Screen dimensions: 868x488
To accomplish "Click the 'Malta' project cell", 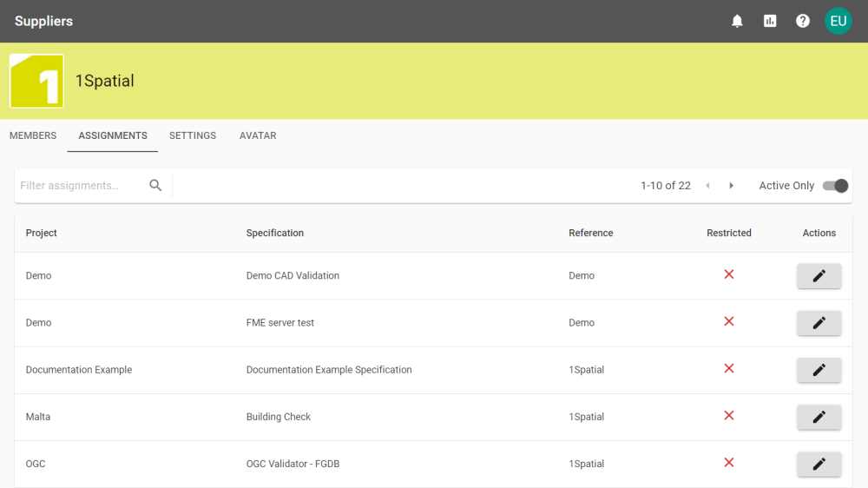I will tap(37, 417).
